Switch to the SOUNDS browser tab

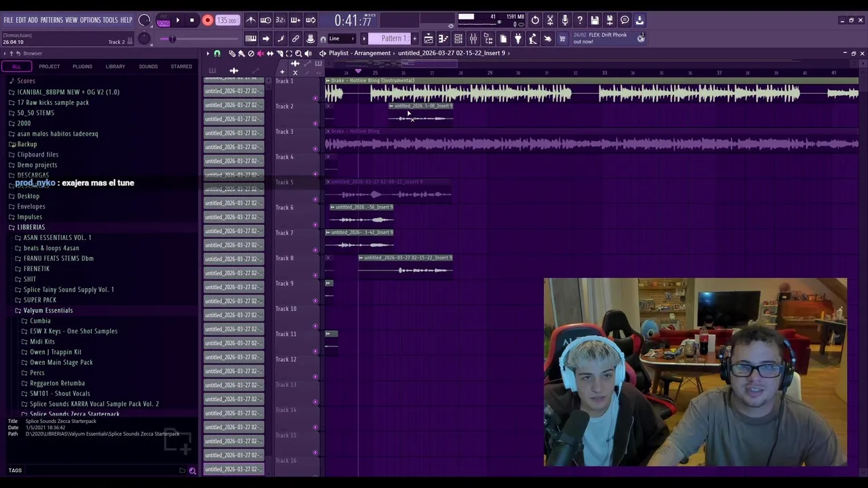[148, 66]
